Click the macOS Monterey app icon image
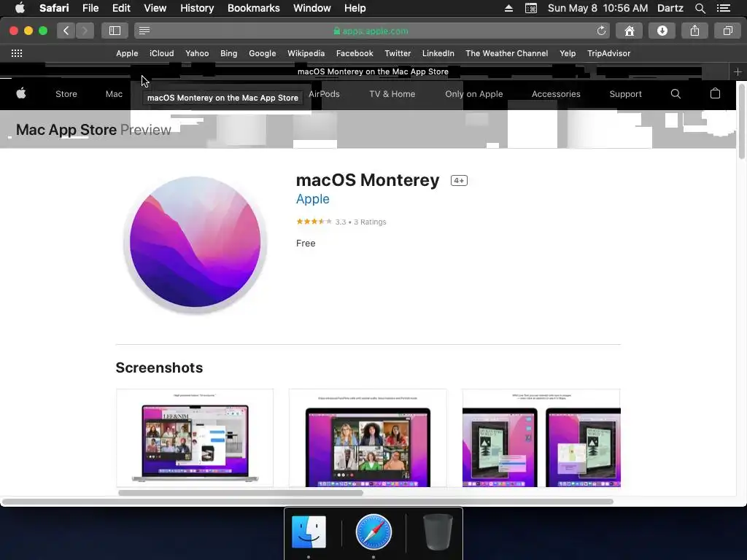The image size is (747, 560). (x=196, y=244)
